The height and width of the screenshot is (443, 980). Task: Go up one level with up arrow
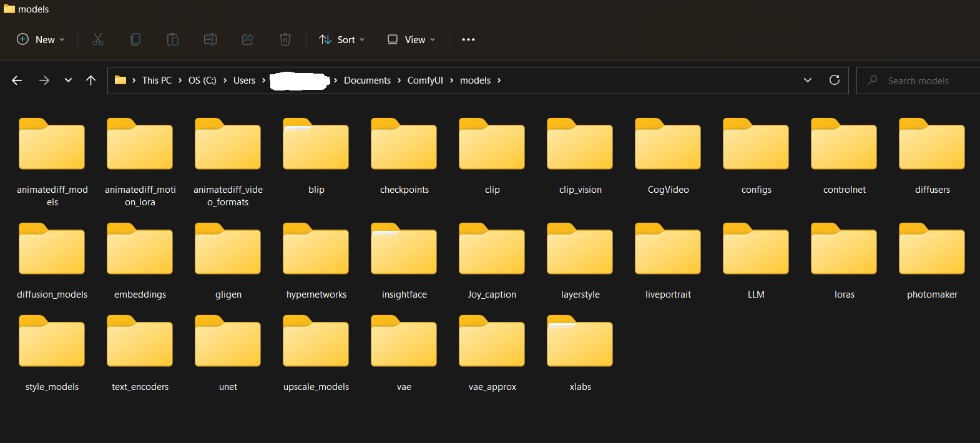91,80
